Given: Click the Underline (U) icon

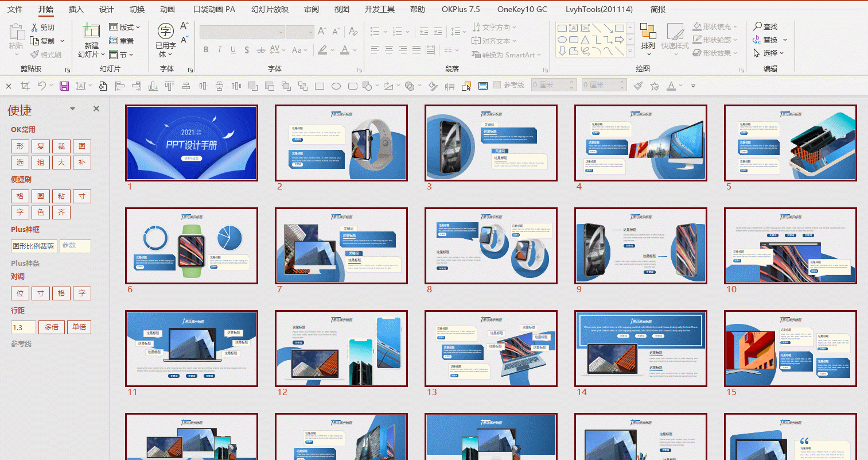Looking at the screenshot, I should [233, 50].
